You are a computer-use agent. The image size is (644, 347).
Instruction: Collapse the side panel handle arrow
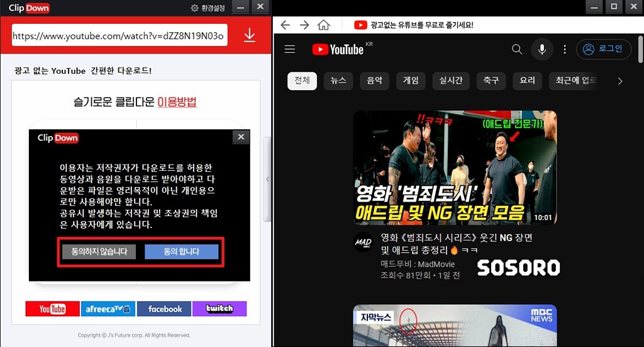267,179
